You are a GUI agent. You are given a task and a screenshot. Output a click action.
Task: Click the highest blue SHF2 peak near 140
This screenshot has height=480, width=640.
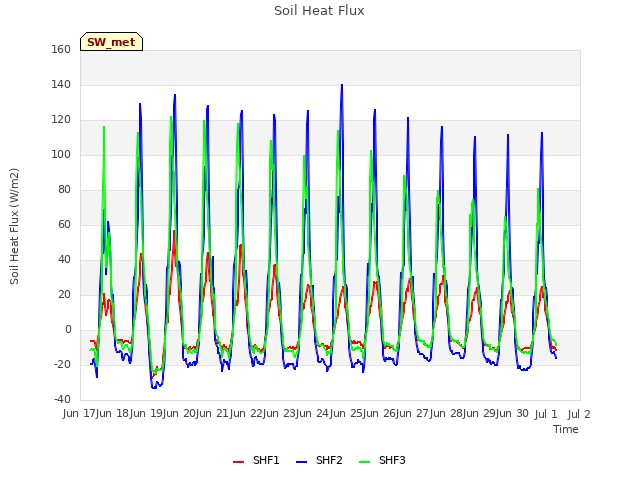tap(342, 85)
